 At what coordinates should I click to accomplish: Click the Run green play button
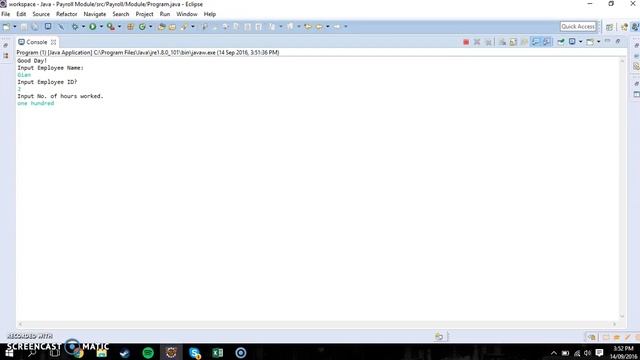pyautogui.click(x=93, y=27)
